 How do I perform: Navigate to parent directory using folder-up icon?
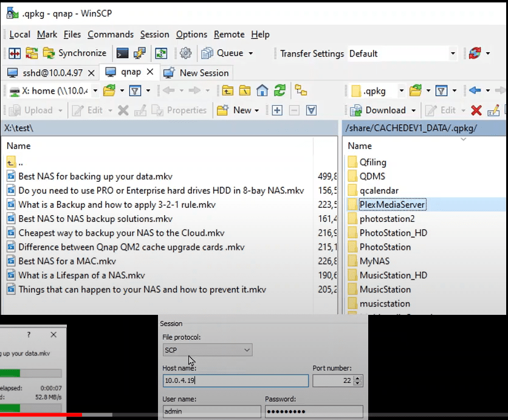pyautogui.click(x=227, y=90)
